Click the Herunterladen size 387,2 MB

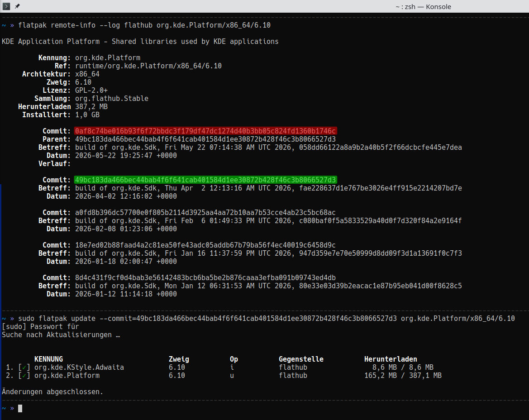tap(91, 107)
